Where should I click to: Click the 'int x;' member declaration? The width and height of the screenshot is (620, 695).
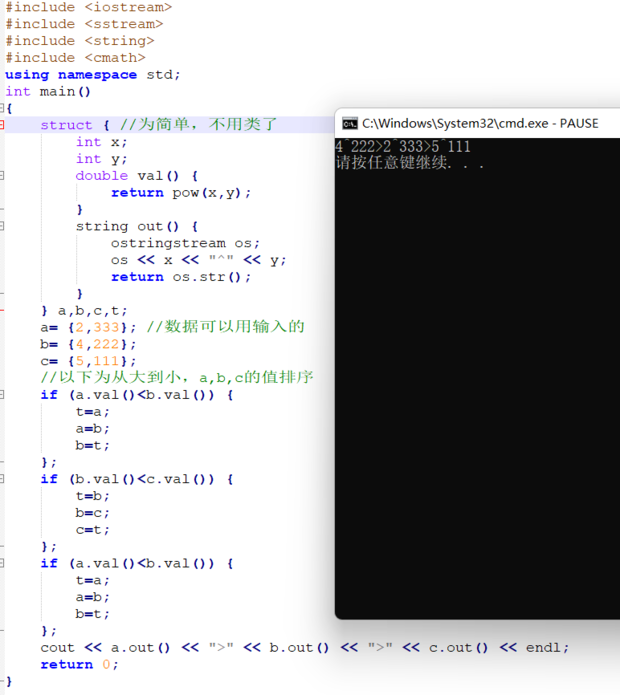(x=101, y=142)
